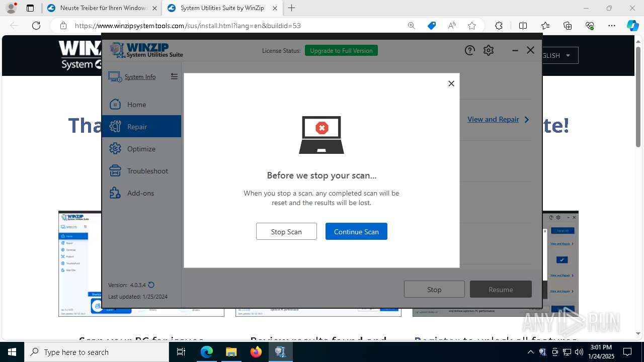This screenshot has height=362, width=644.
Task: Open Troubleshoot in the sidebar
Action: coord(141,171)
